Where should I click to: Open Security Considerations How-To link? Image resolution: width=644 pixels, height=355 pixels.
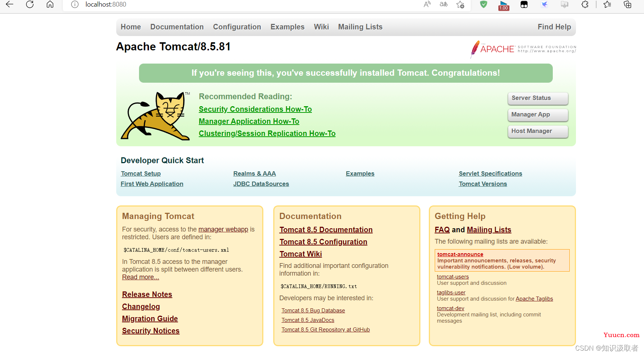click(x=255, y=109)
